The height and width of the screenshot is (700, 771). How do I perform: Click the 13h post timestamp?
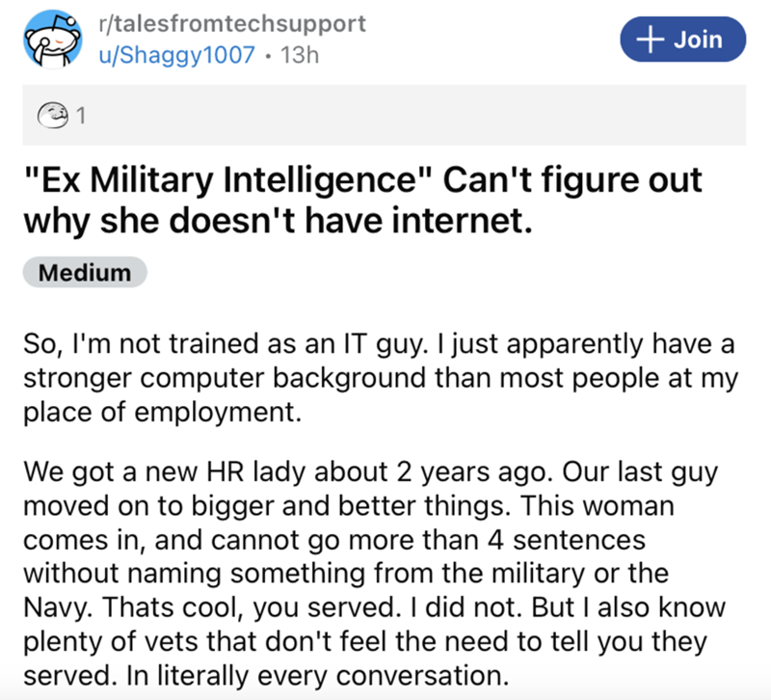pos(299,55)
